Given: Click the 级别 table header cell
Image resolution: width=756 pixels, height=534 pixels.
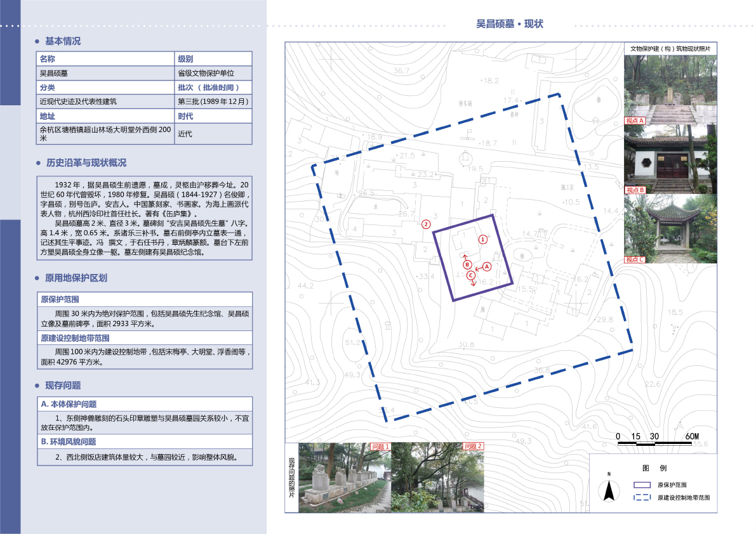Looking at the screenshot, I should (213, 59).
